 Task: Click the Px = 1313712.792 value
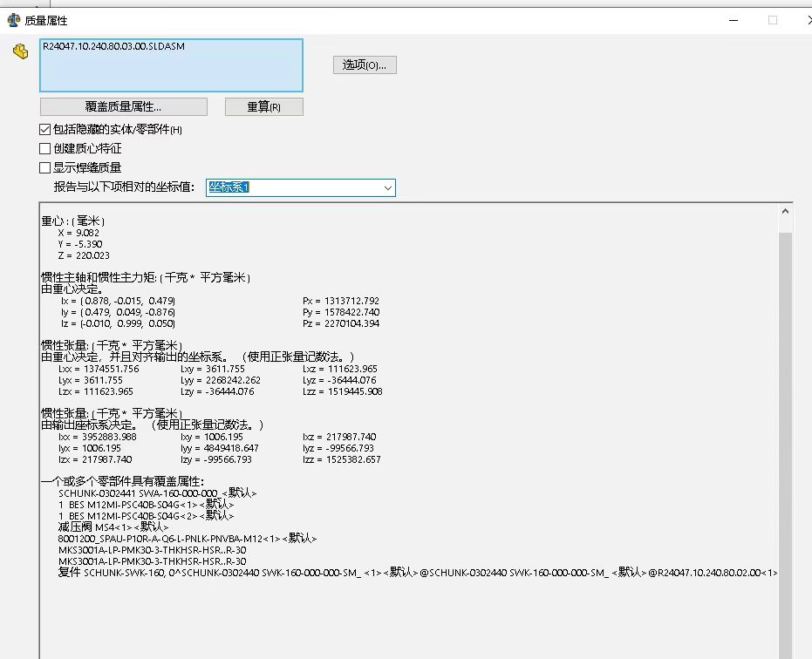tap(341, 301)
